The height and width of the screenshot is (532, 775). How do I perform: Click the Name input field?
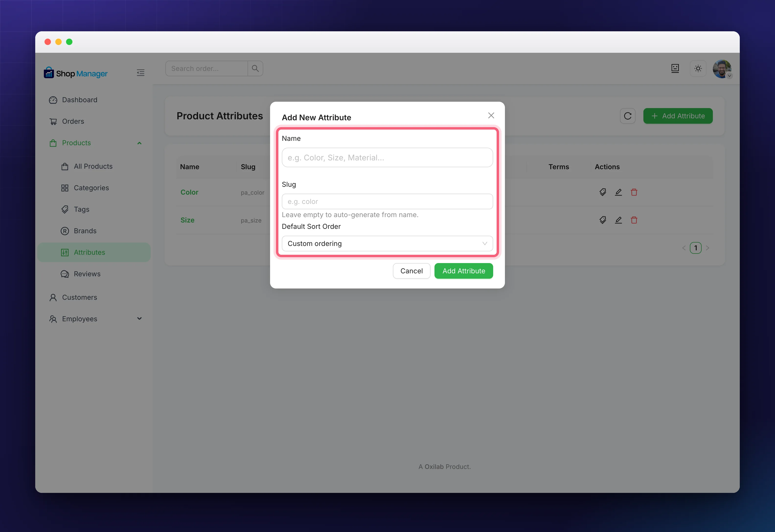[387, 157]
